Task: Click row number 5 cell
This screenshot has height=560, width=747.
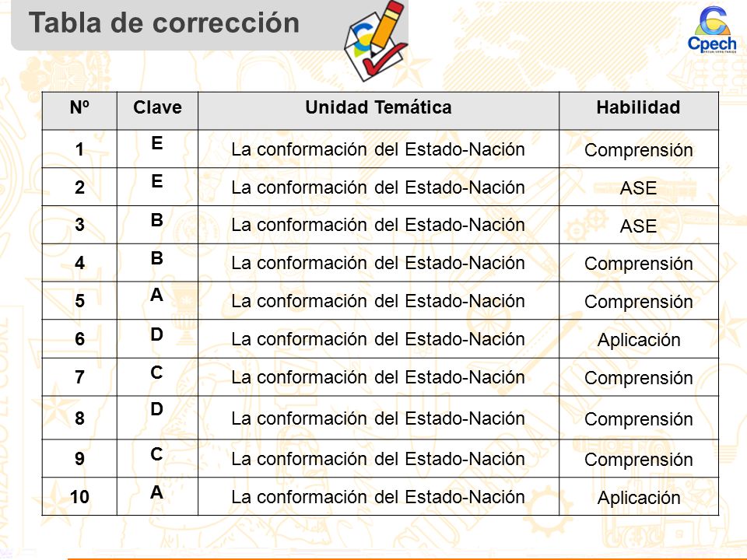Action: (x=79, y=300)
